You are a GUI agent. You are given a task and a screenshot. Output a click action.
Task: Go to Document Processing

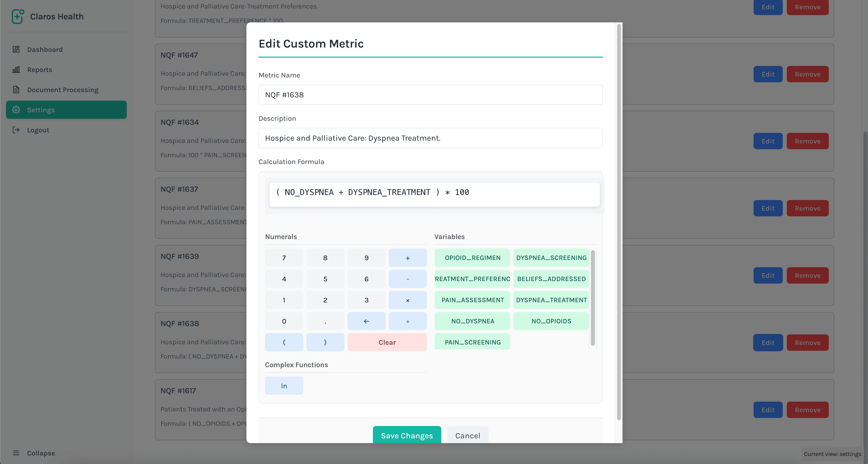pos(66,90)
